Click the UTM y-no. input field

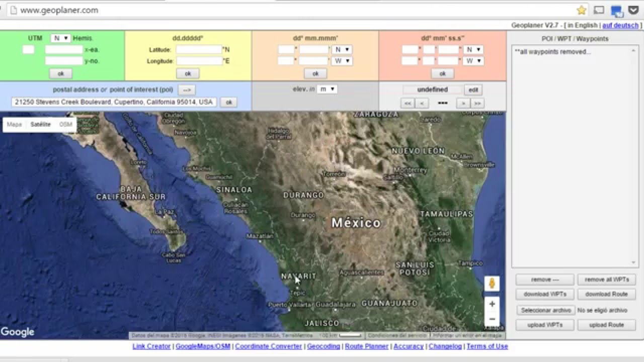[64, 61]
